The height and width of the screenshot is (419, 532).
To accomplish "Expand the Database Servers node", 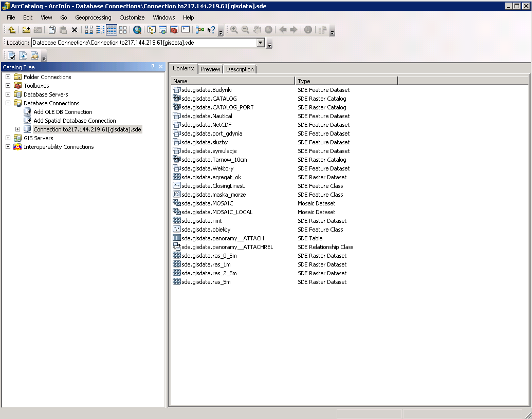I will click(8, 94).
